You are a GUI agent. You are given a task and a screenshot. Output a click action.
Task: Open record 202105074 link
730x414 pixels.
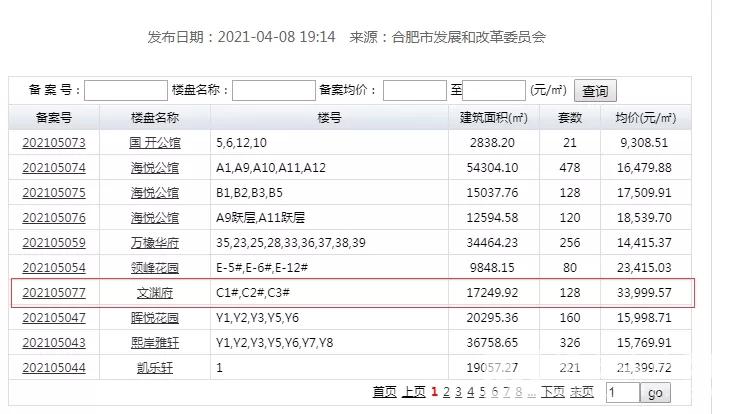pos(54,168)
